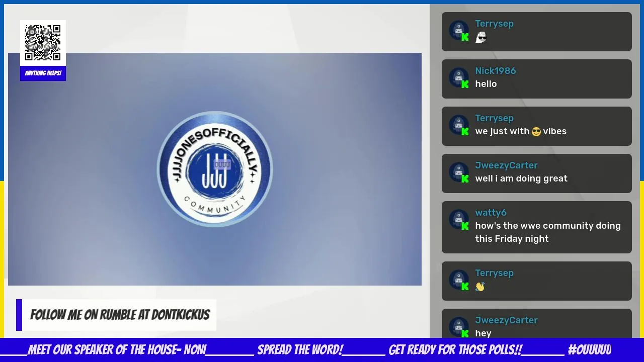Click the avatar beside the ghost emote message
644x362 pixels.
459,30
